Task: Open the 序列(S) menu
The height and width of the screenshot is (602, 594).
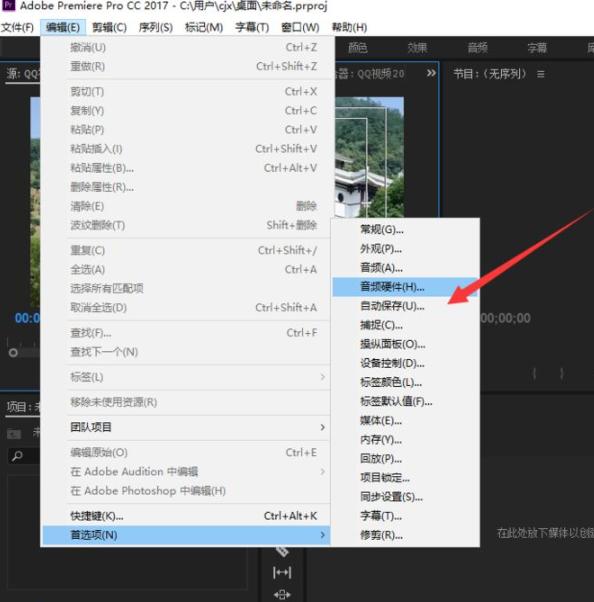Action: (x=156, y=27)
